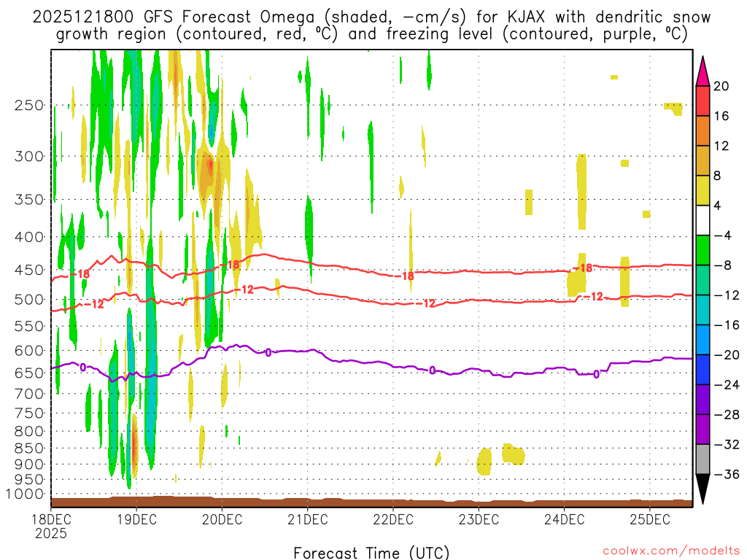Click the 900 pressure level label

(x=29, y=464)
